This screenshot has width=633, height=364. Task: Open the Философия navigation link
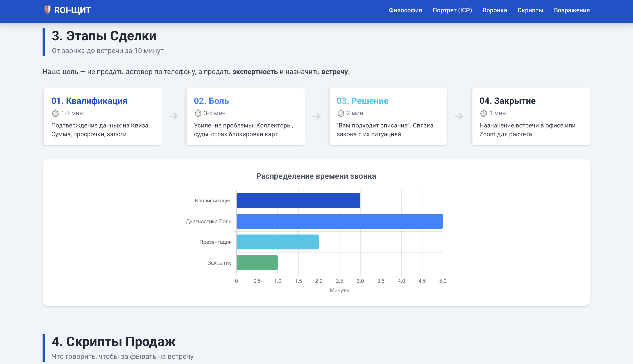[x=405, y=10]
